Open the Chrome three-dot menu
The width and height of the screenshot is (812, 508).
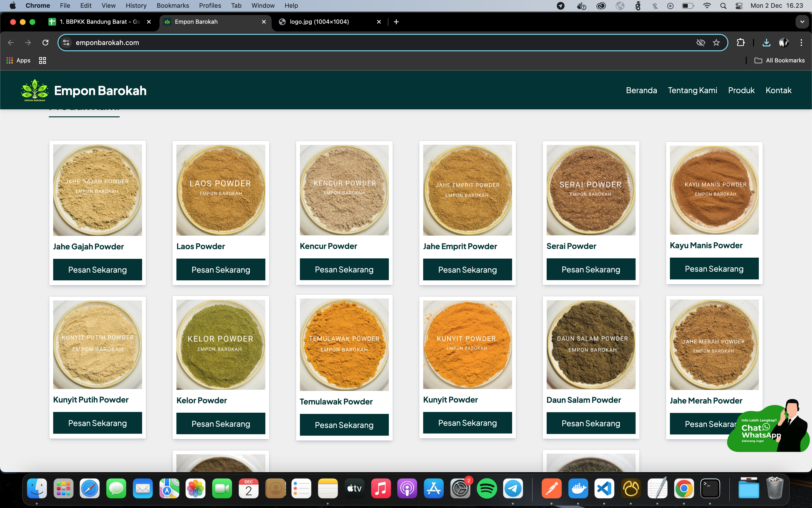pos(801,43)
